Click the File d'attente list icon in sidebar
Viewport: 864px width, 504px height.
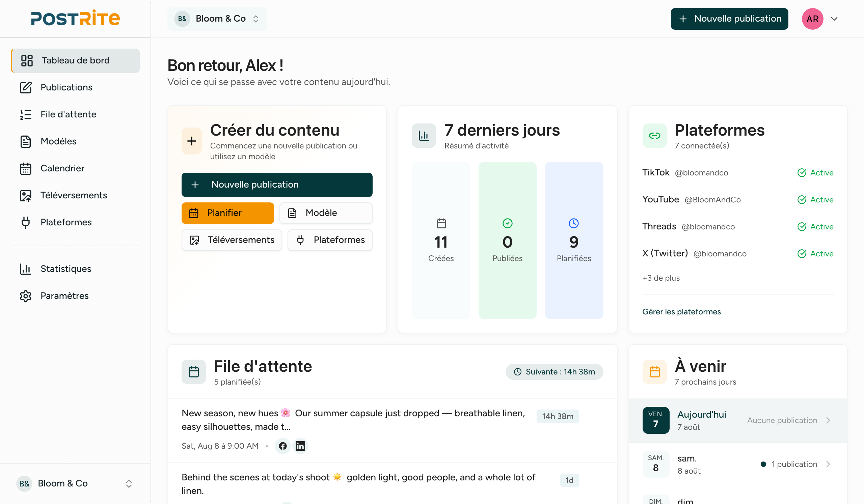point(26,114)
